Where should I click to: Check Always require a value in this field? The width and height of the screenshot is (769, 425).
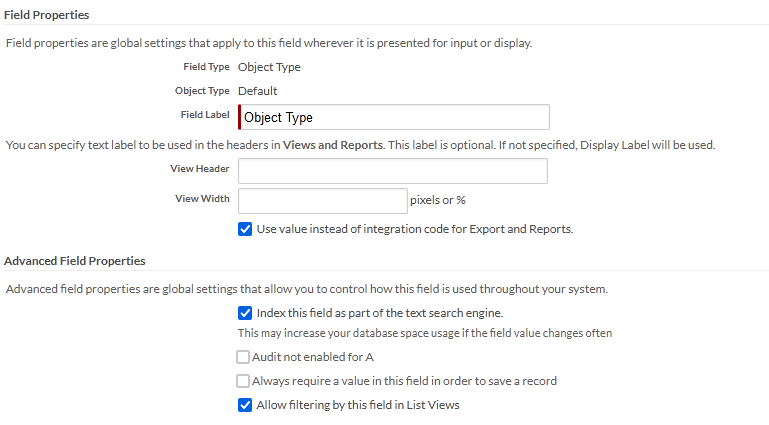coord(243,381)
